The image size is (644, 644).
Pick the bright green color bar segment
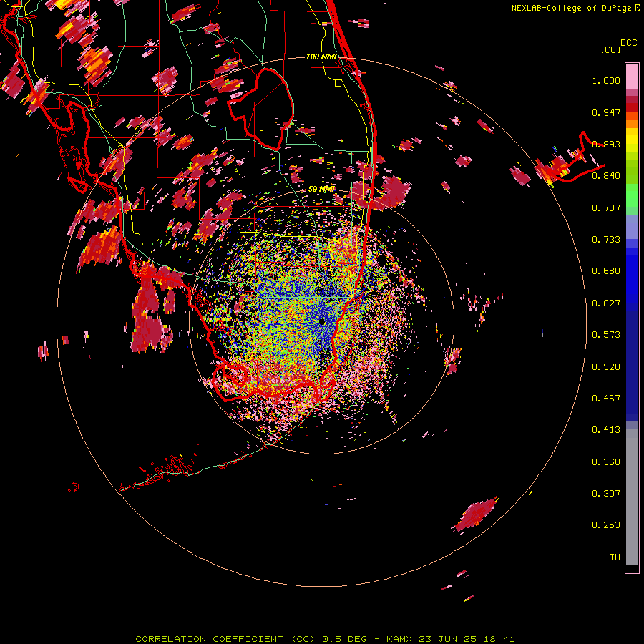pos(632,195)
